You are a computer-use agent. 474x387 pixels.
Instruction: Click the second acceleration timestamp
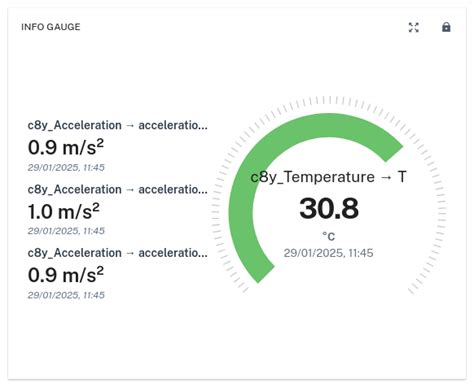coord(66,231)
